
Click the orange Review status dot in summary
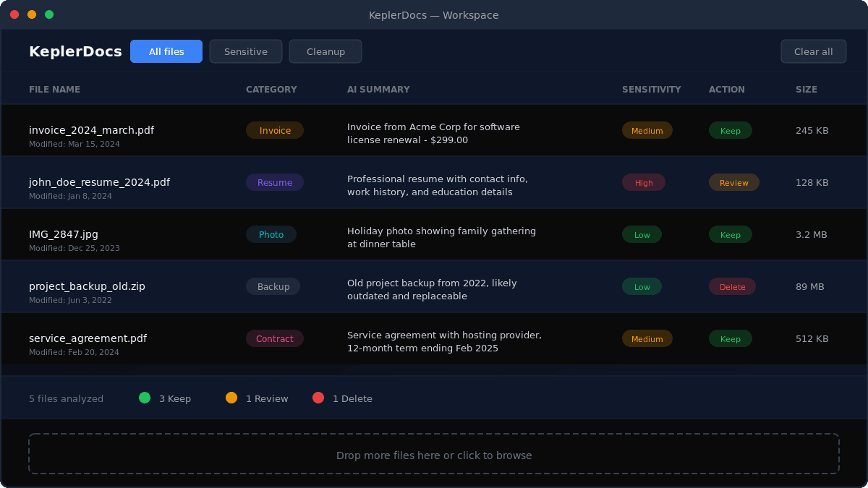(232, 398)
